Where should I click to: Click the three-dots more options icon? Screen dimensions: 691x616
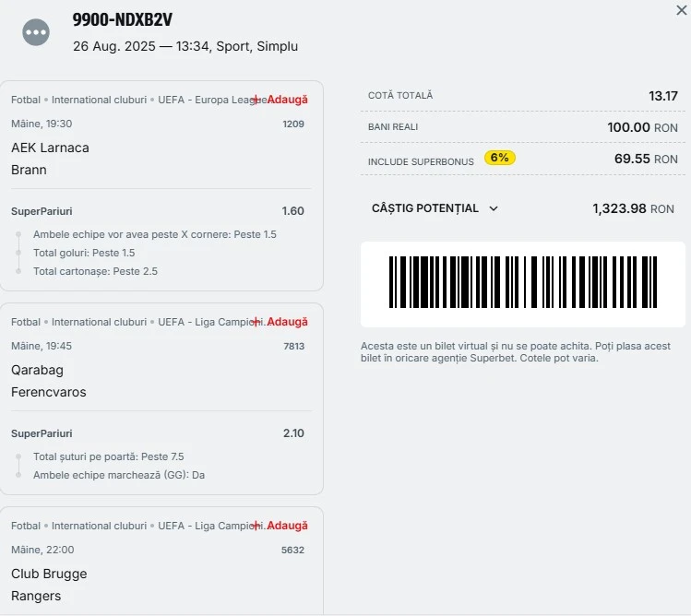(36, 33)
